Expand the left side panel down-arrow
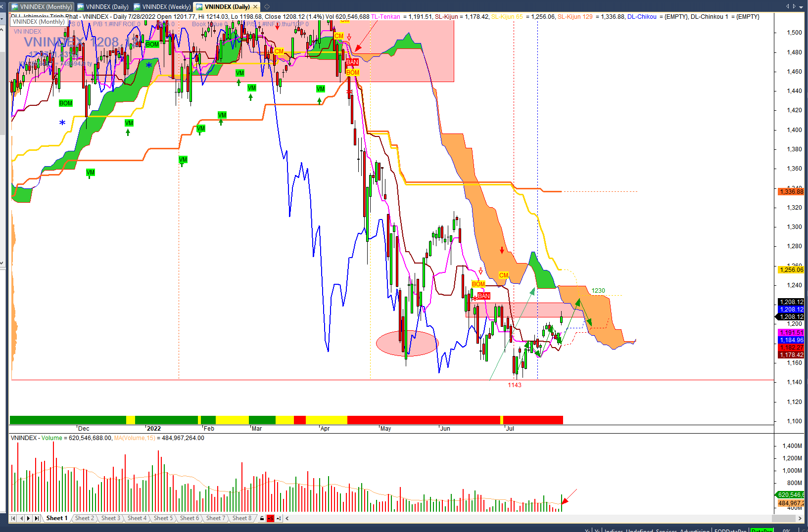 [x=2, y=263]
